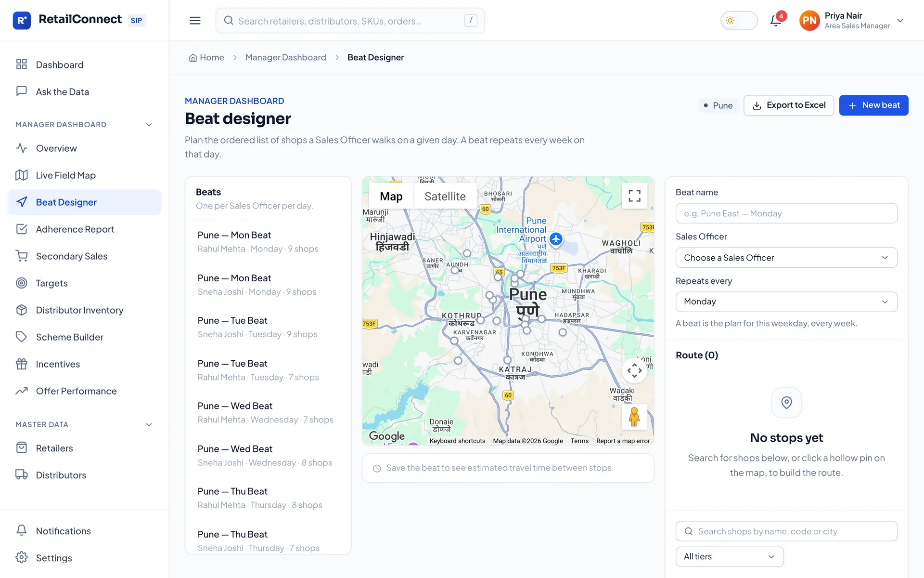Viewport: 924px width, 578px height.
Task: Click the Scheme Builder tag icon
Action: [22, 337]
